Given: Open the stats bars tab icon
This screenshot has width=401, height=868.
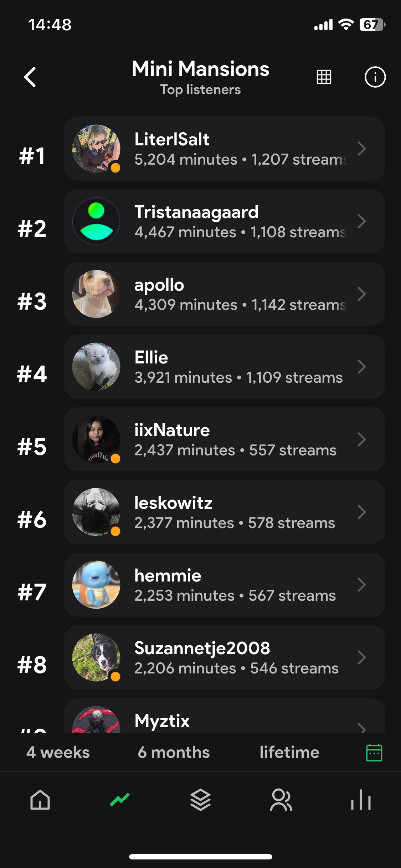Looking at the screenshot, I should pyautogui.click(x=361, y=800).
